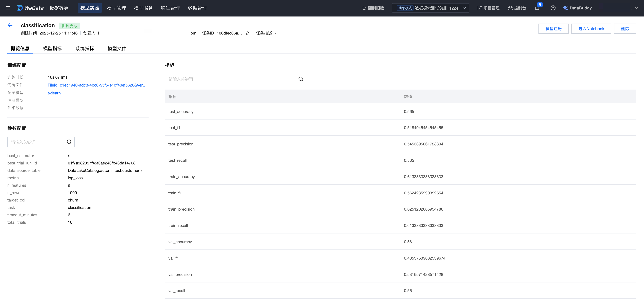This screenshot has height=304, width=644.
Task: Open the 控制台 console cloud icon
Action: pos(517,8)
